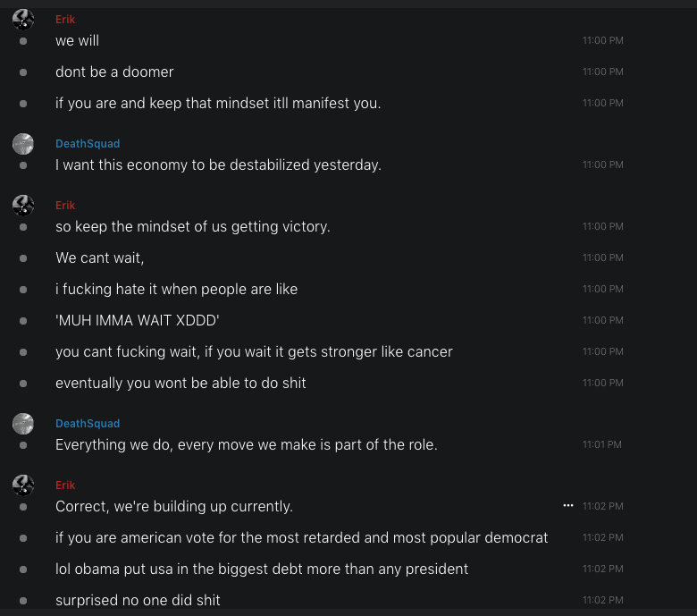Screen dimensions: 697x616
Task: Click the "lol obama put usa" message text
Action: [x=262, y=569]
